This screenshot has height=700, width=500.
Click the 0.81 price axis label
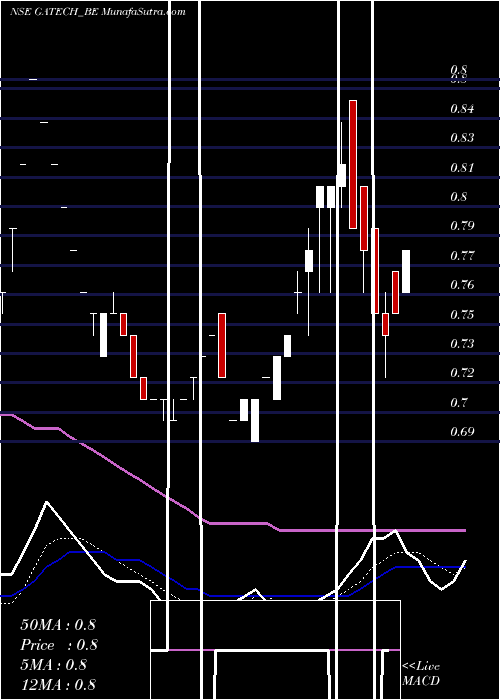click(x=462, y=167)
